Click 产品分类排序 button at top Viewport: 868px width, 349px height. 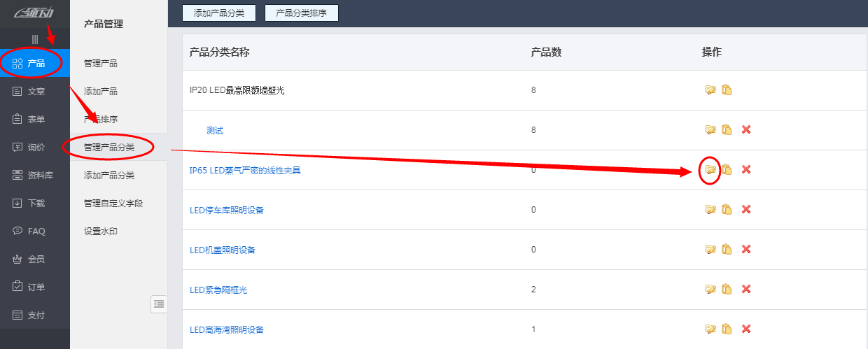pyautogui.click(x=302, y=13)
